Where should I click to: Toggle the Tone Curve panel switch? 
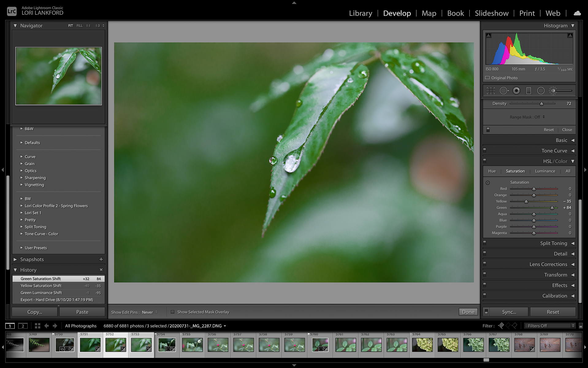[485, 150]
